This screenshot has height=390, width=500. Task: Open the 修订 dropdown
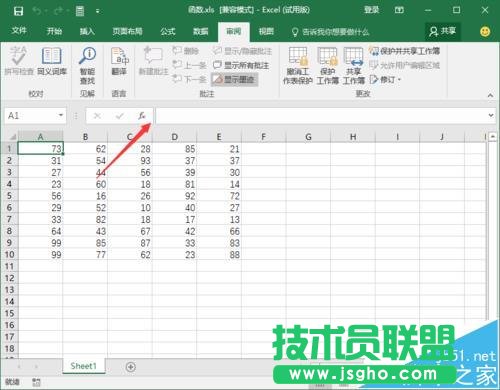pyautogui.click(x=385, y=79)
